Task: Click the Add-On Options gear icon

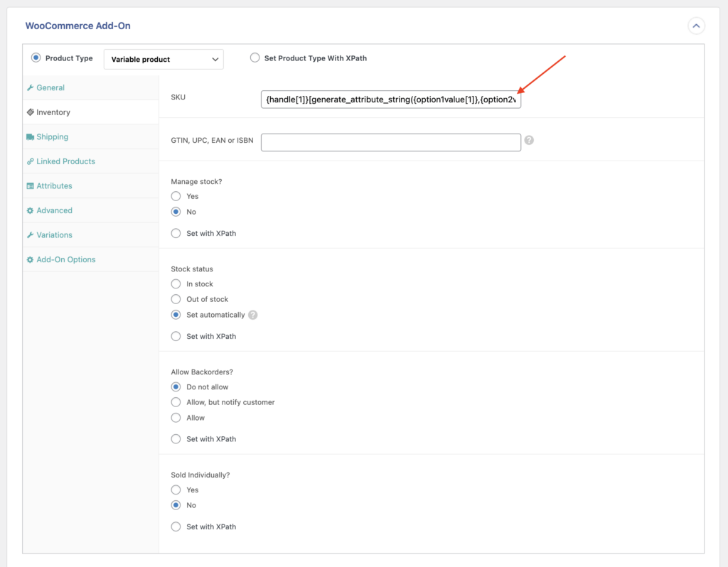Action: [x=30, y=259]
